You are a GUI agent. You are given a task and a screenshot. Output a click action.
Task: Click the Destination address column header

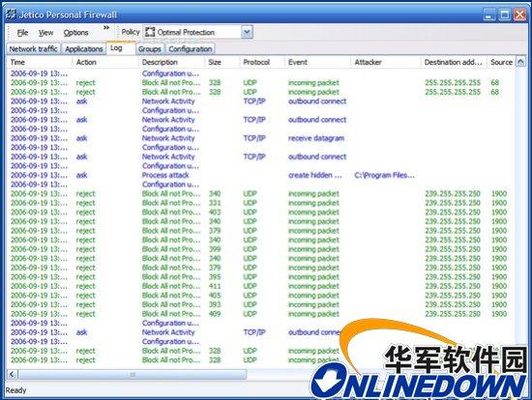[454, 62]
